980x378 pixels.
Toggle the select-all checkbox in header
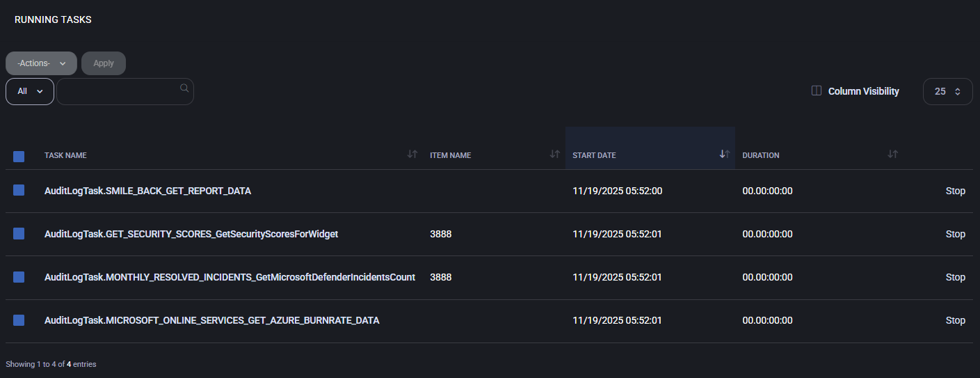pos(19,156)
